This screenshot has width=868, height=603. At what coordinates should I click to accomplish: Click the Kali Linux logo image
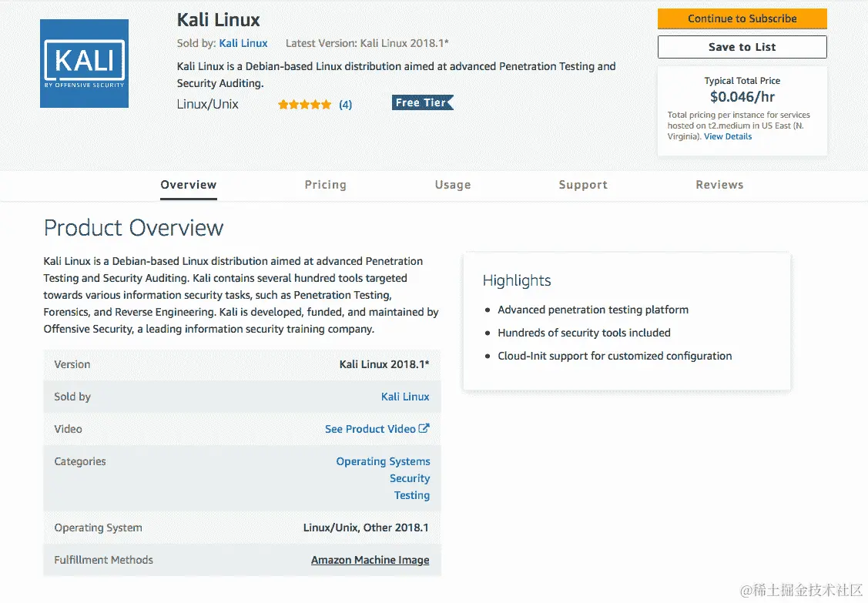[84, 64]
